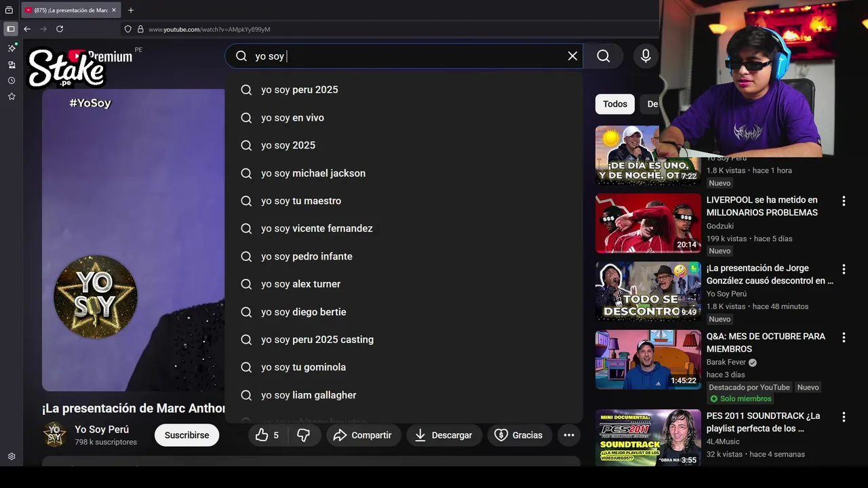Open options menu for PES 2011 video
868x488 pixels.
(x=844, y=417)
